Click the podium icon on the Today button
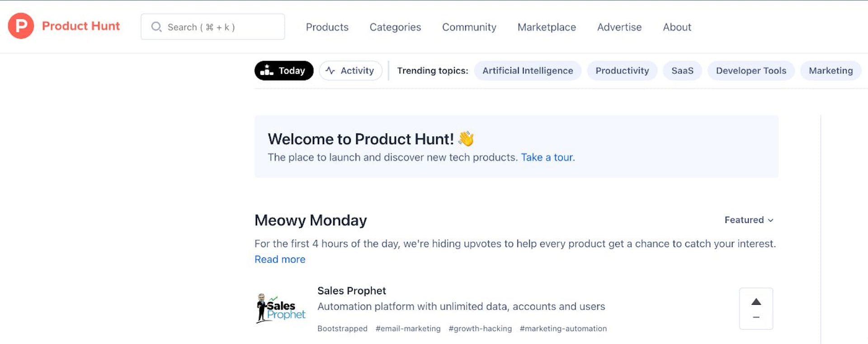Image resolution: width=868 pixels, height=344 pixels. [x=267, y=71]
